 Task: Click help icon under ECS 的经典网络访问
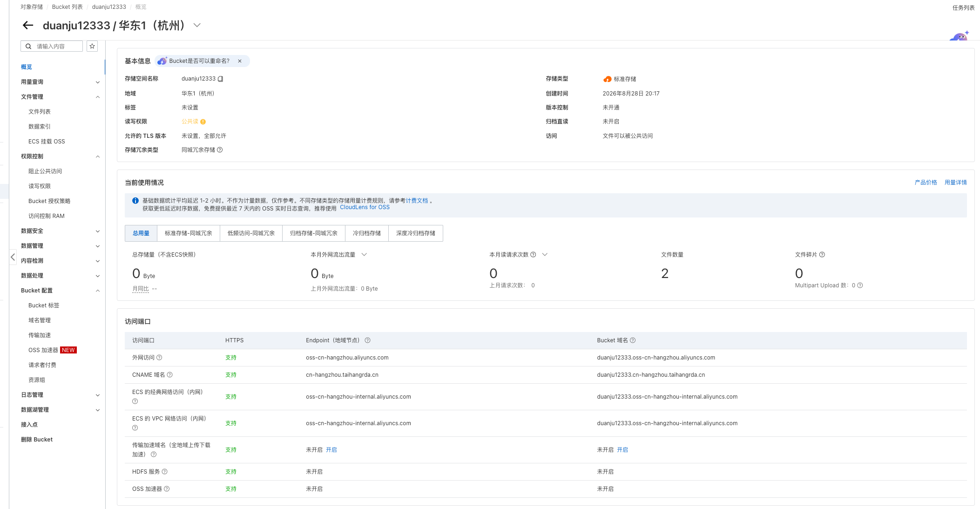pos(135,401)
